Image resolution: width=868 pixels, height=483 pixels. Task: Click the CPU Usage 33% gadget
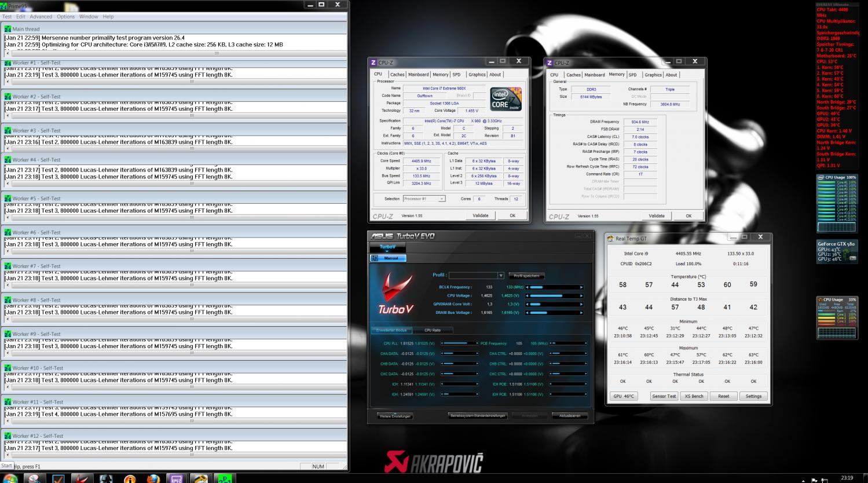click(x=837, y=318)
